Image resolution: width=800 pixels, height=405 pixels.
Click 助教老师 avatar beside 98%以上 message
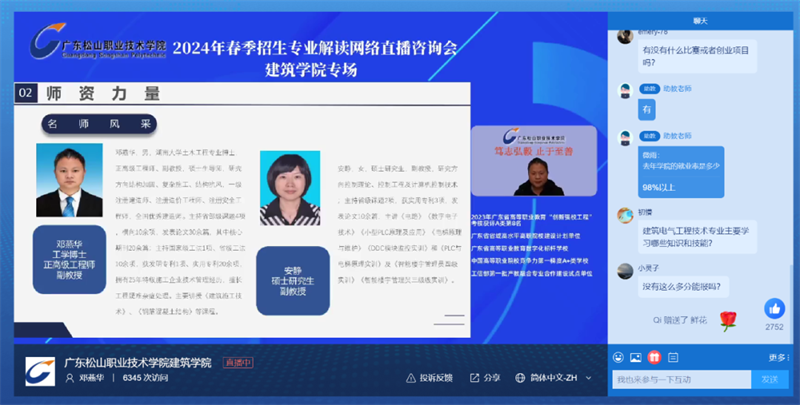point(625,138)
